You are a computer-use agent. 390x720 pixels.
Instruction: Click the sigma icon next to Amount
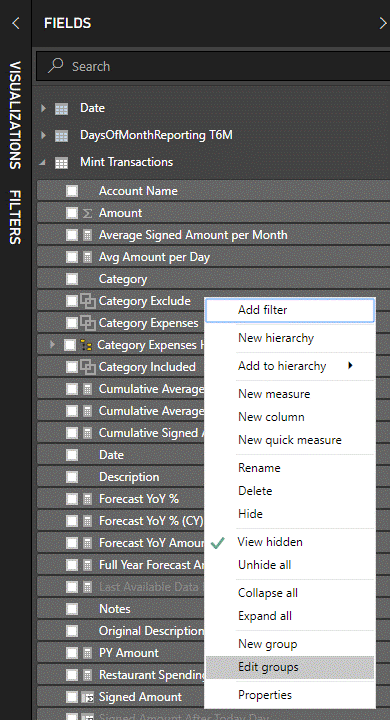coord(87,213)
